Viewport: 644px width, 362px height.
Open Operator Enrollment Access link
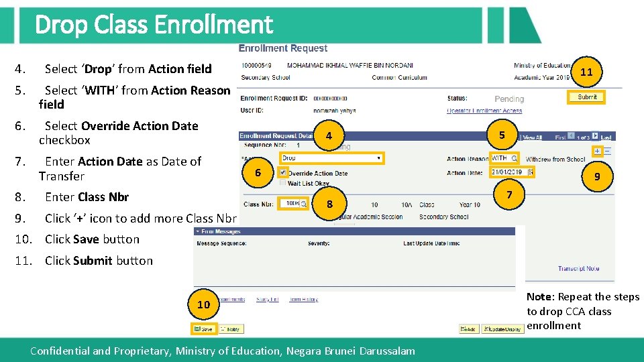coord(484,111)
